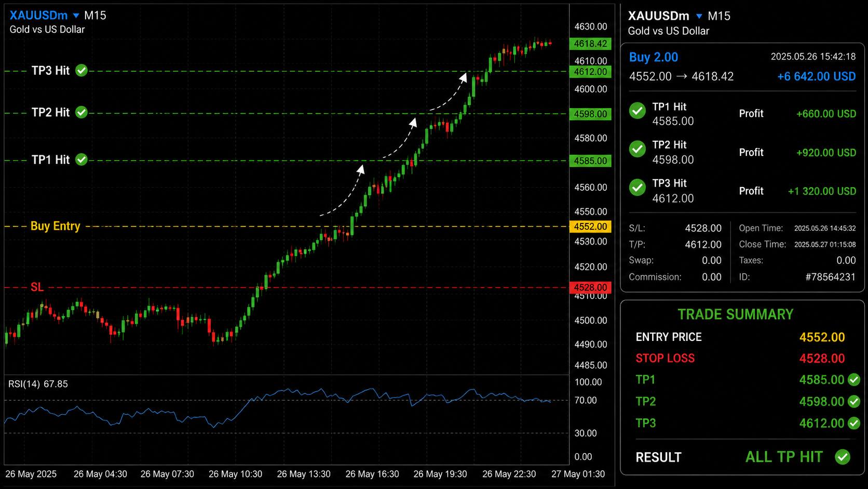The height and width of the screenshot is (489, 868).
Task: Click the checkmark after TP2 4598.00 in Trade Summary
Action: point(854,402)
